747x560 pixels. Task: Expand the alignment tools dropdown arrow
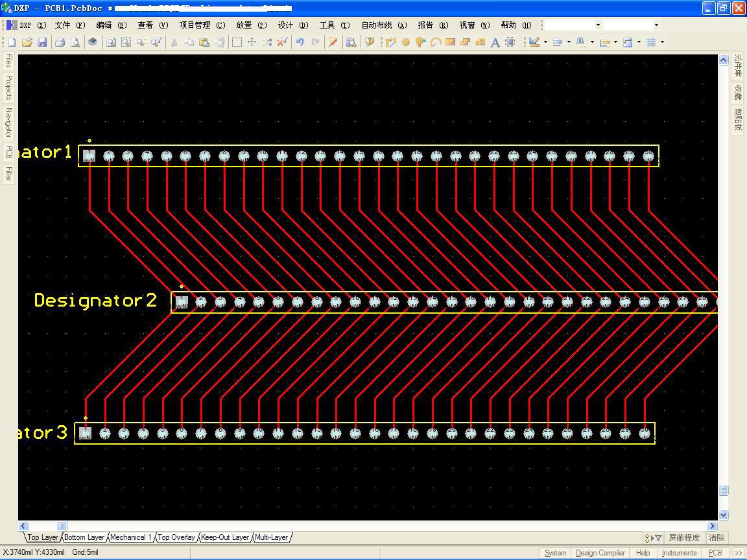[569, 42]
